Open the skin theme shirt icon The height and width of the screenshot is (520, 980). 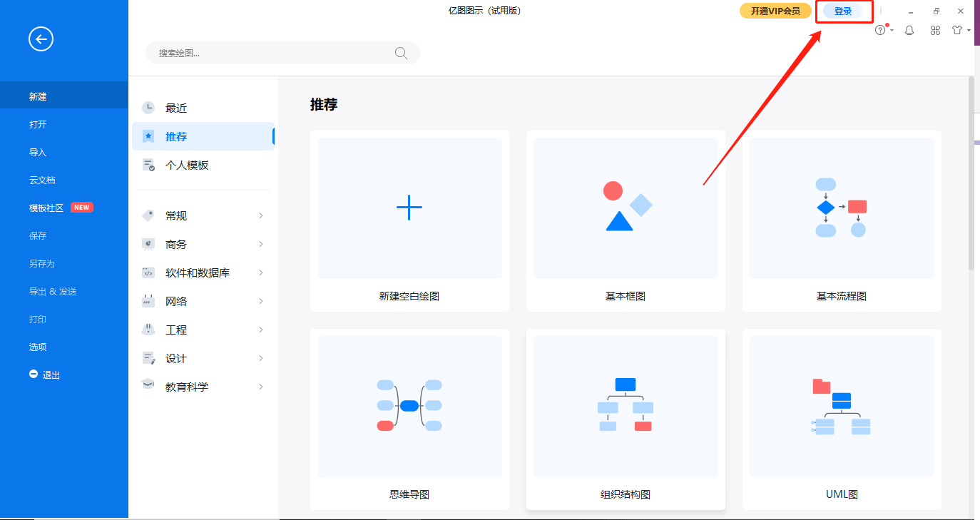point(958,31)
